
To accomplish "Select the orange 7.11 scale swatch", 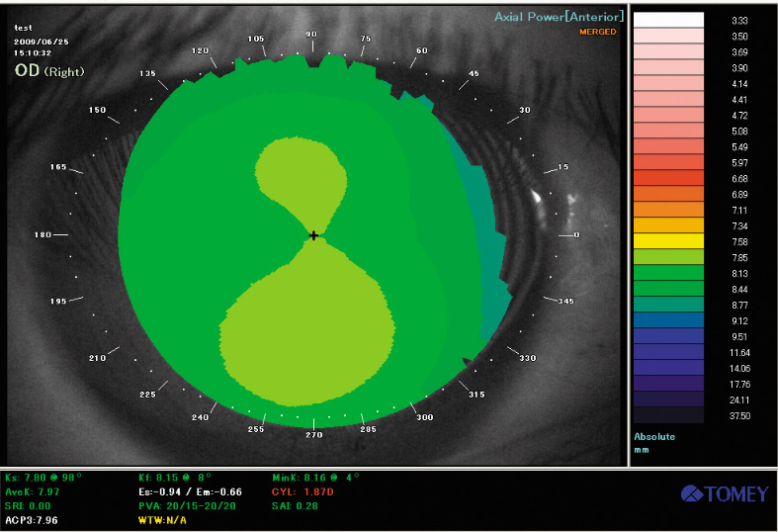I will tap(667, 210).
